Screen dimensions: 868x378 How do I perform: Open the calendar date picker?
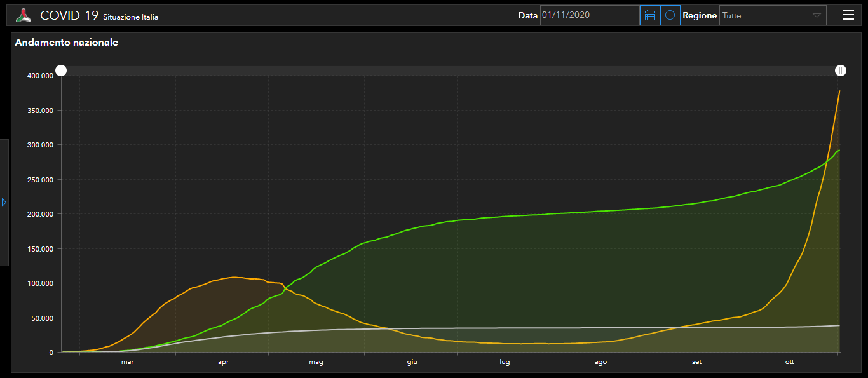[x=649, y=15]
